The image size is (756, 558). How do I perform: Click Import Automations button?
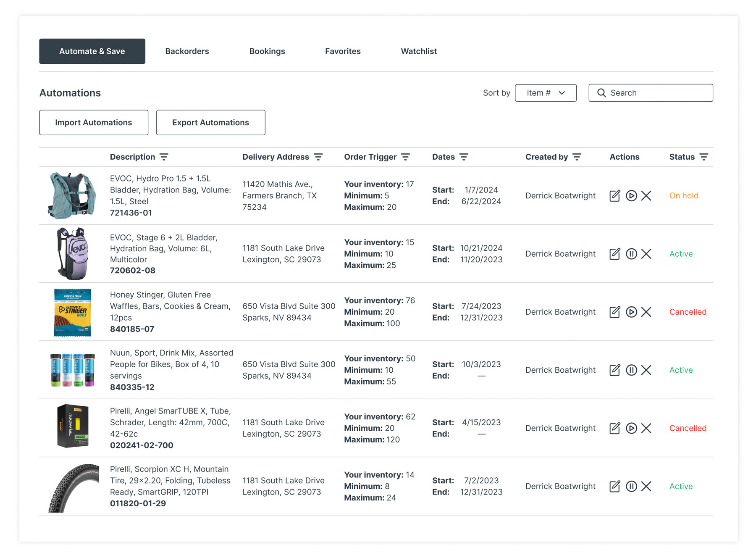coord(94,123)
